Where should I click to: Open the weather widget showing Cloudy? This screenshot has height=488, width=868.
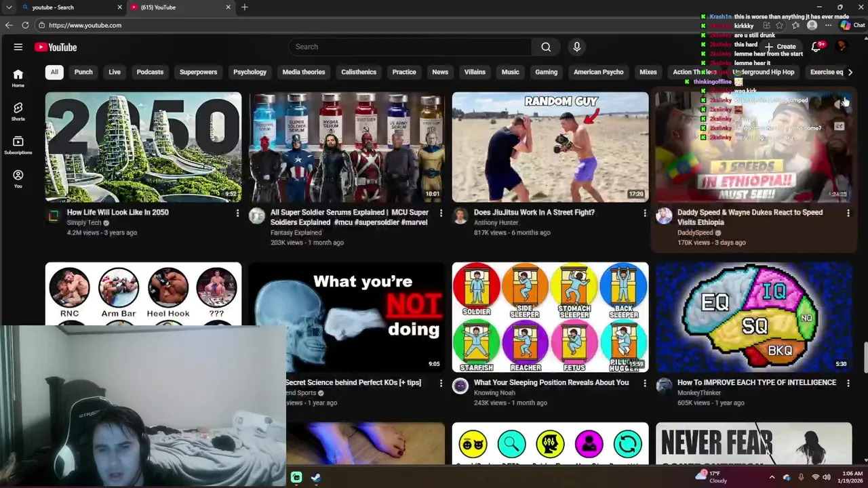712,477
